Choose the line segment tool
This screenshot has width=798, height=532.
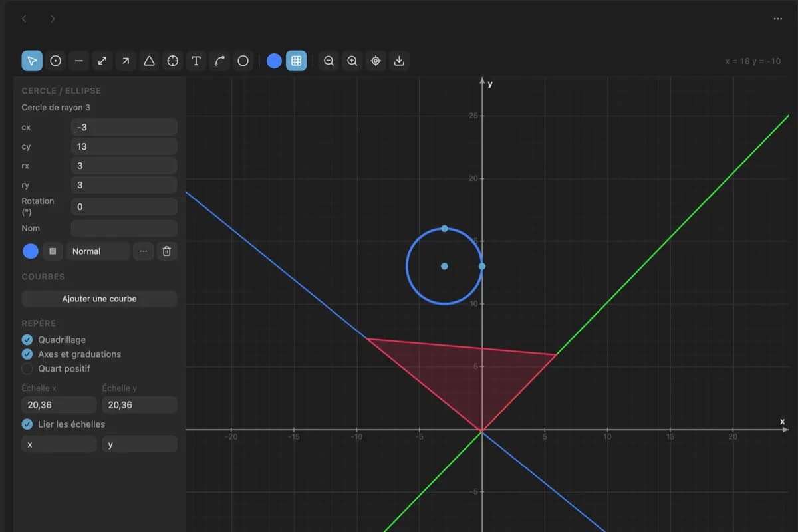pyautogui.click(x=79, y=61)
